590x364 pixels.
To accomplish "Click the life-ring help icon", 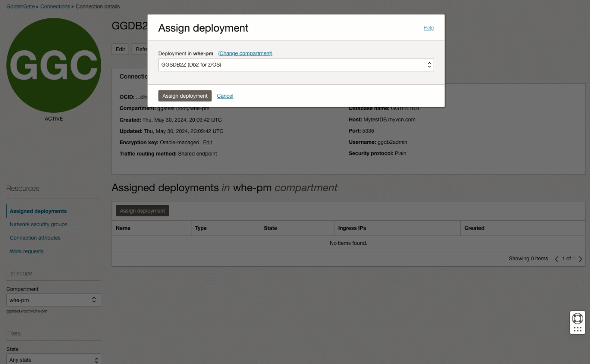I will coord(577,318).
